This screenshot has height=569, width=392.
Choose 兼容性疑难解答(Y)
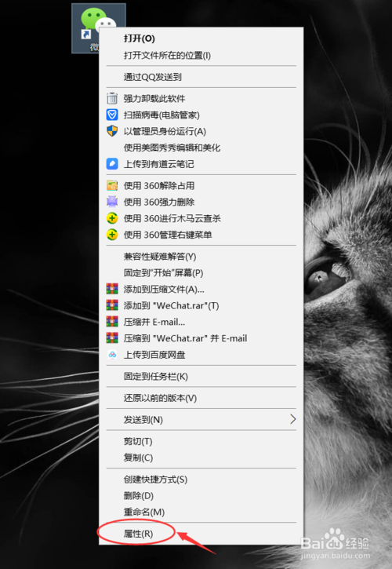tap(201, 257)
